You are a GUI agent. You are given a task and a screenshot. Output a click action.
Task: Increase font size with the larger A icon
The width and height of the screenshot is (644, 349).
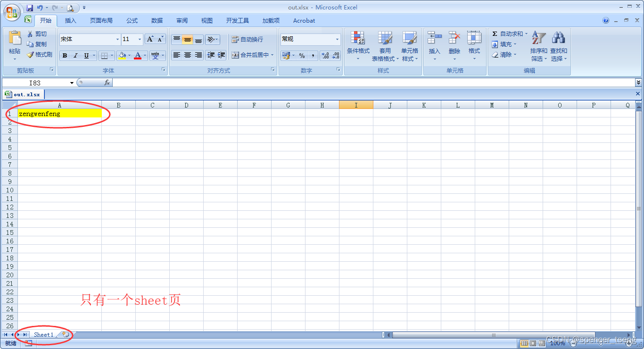pyautogui.click(x=150, y=39)
